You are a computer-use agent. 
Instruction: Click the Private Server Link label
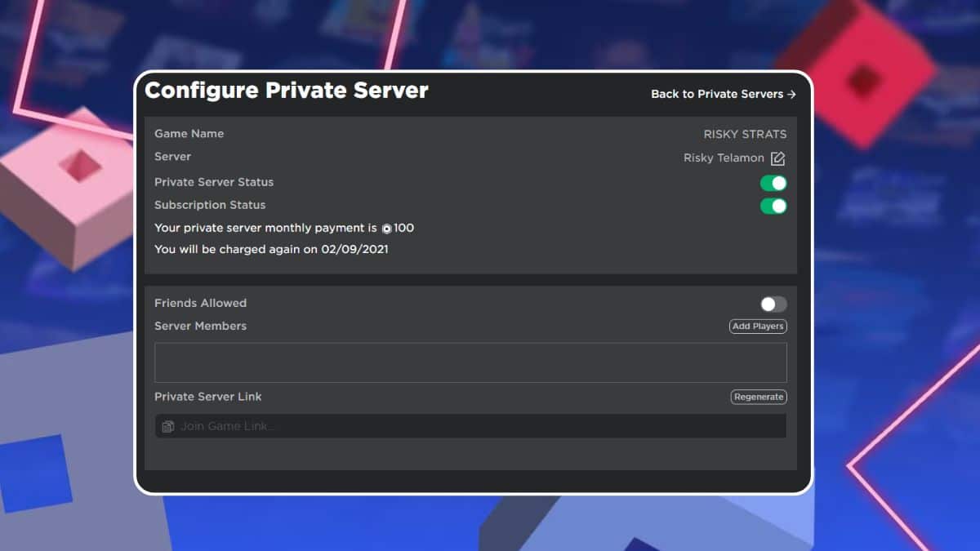[208, 397]
